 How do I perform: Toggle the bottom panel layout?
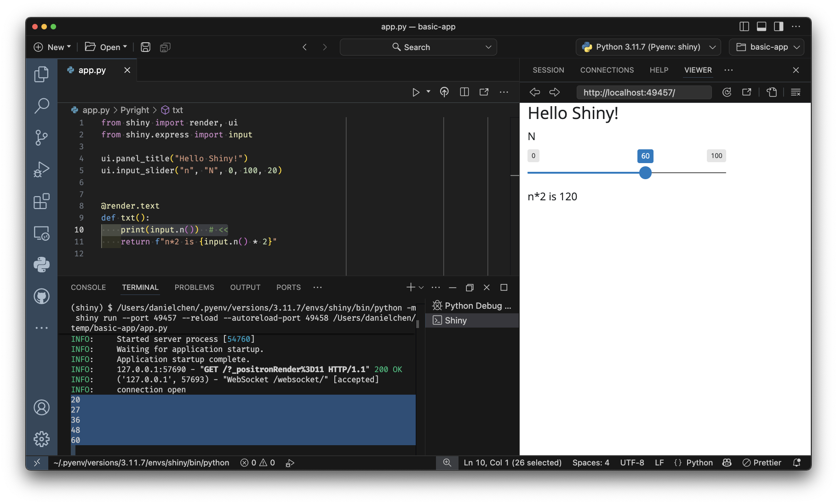[762, 27]
